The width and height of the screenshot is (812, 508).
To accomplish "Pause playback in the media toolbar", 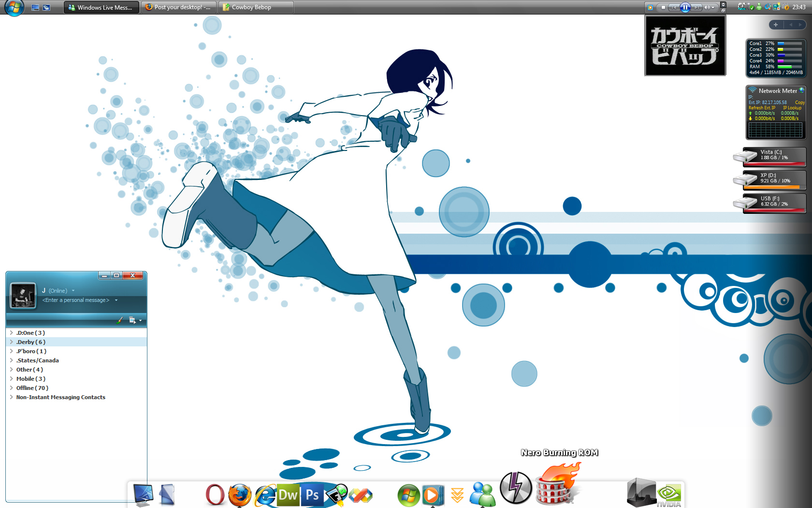I will (685, 7).
